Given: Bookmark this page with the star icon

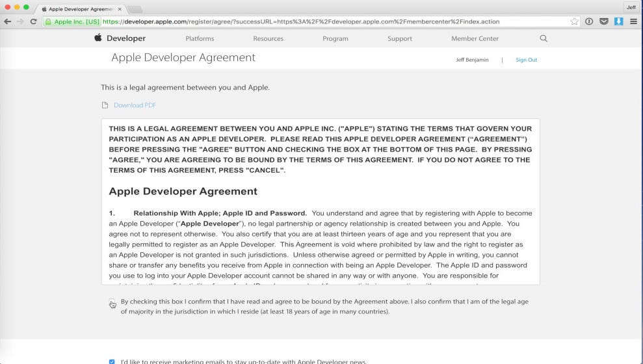Looking at the screenshot, I should (574, 21).
